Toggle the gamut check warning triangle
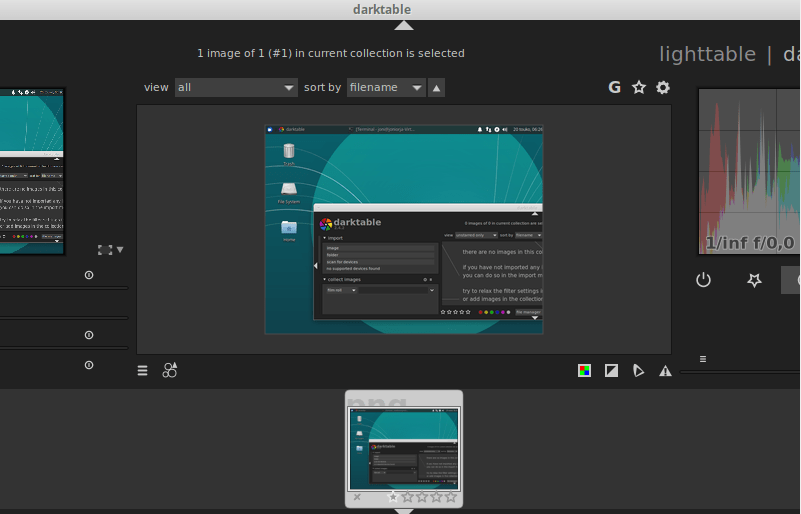Screen dimensions: 801x514 pos(665,371)
